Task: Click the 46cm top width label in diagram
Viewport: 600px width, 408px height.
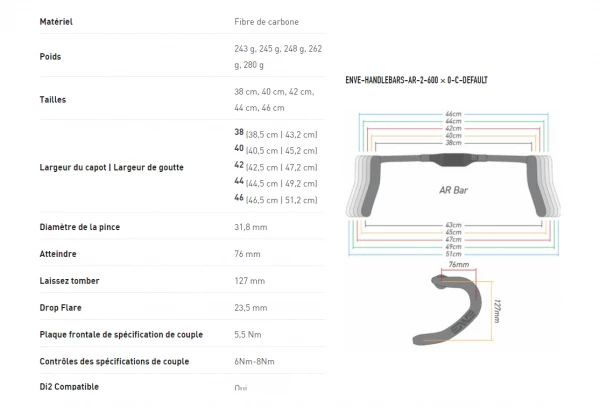Action: (453, 115)
